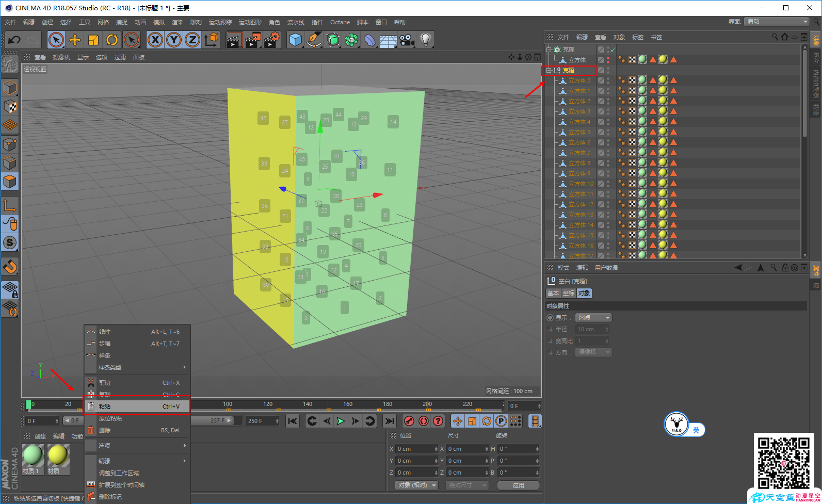822x504 pixels.
Task: Switch to Points mode icon
Action: (10, 144)
